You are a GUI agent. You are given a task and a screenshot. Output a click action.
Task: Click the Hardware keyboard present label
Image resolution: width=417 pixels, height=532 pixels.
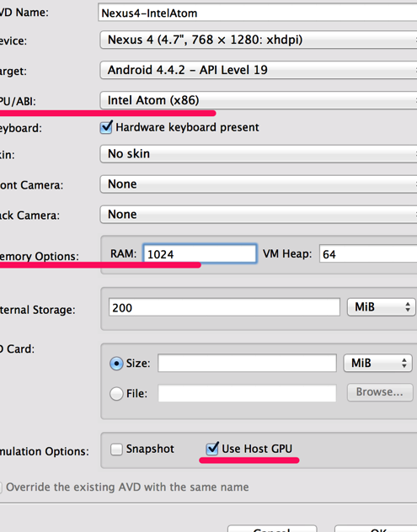coord(187,127)
